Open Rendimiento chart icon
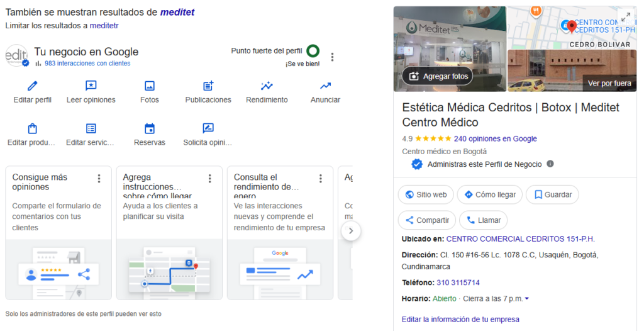 click(x=267, y=86)
